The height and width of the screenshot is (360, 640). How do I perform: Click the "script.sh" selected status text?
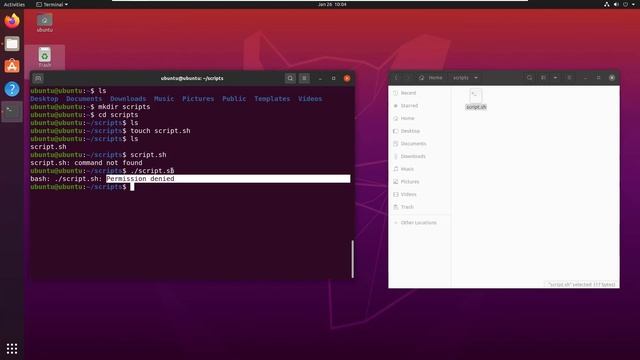(x=581, y=284)
